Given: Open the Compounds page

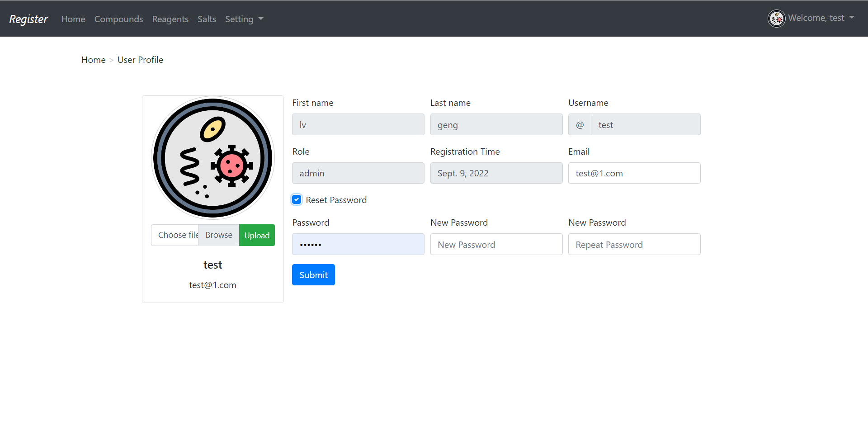Looking at the screenshot, I should (x=118, y=19).
